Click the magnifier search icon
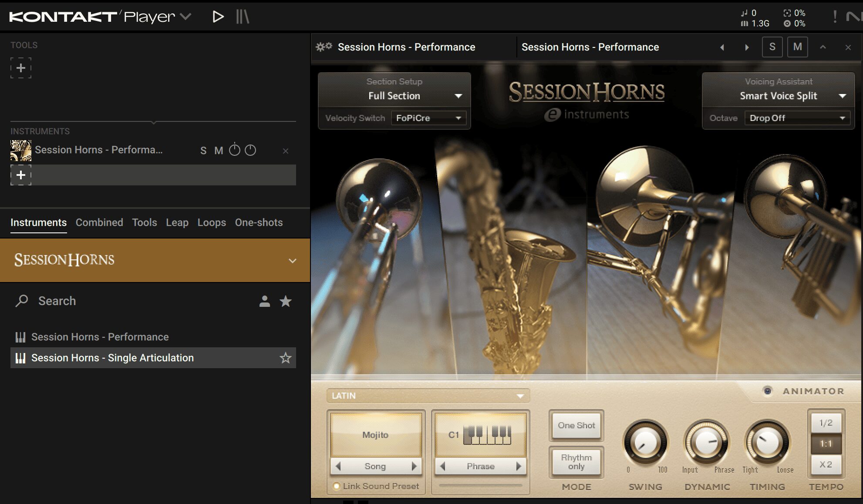The image size is (863, 504). click(22, 301)
